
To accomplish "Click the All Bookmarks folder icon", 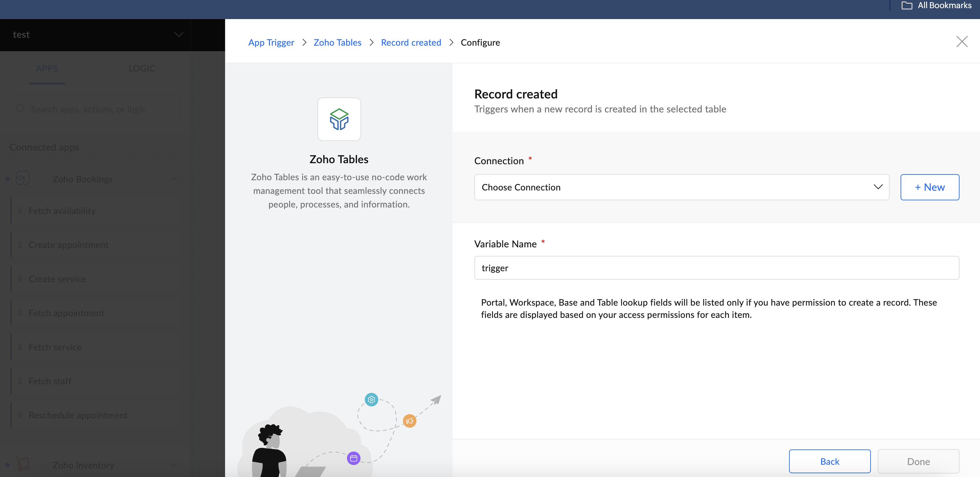I will pyautogui.click(x=907, y=5).
